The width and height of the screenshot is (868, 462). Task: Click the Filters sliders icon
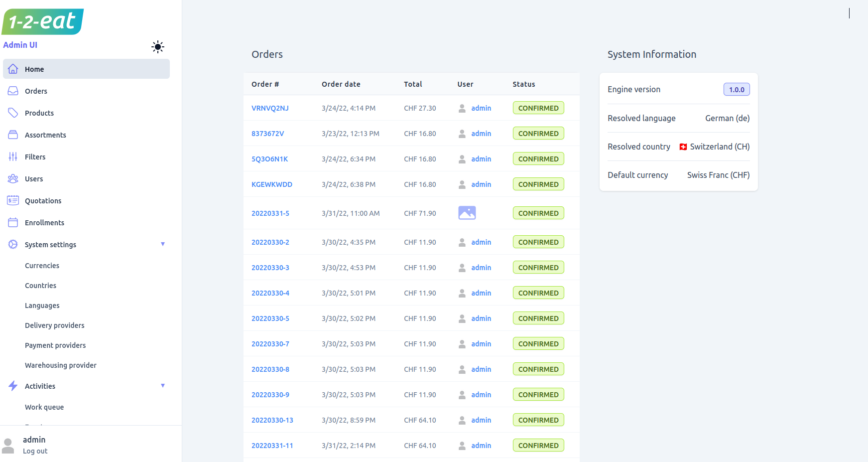[x=13, y=156]
